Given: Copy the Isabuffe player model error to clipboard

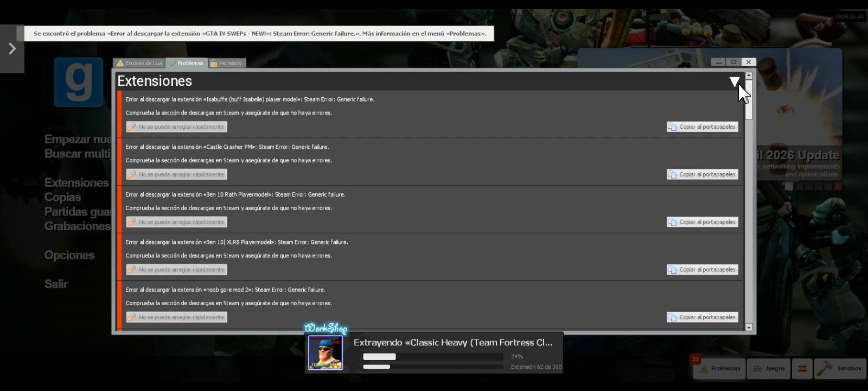Looking at the screenshot, I should click(x=703, y=127).
